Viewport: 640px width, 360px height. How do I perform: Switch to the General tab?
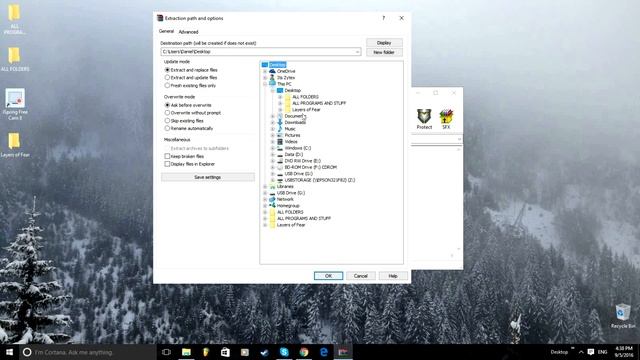coord(166,31)
